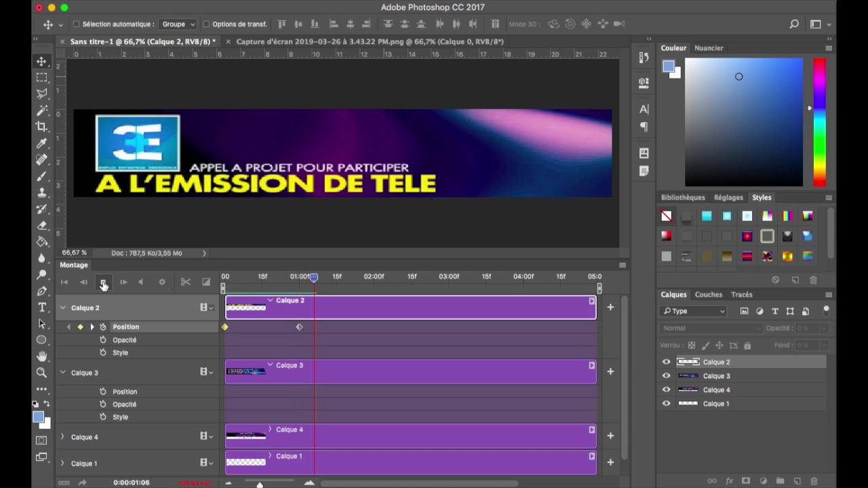This screenshot has height=488, width=868.
Task: Open the filmstrip menu for Calque 2 track
Action: point(206,308)
